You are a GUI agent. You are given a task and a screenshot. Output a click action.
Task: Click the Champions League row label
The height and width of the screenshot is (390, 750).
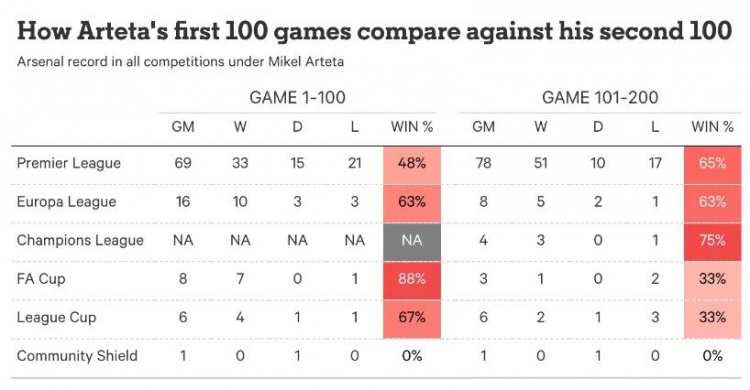(x=80, y=240)
